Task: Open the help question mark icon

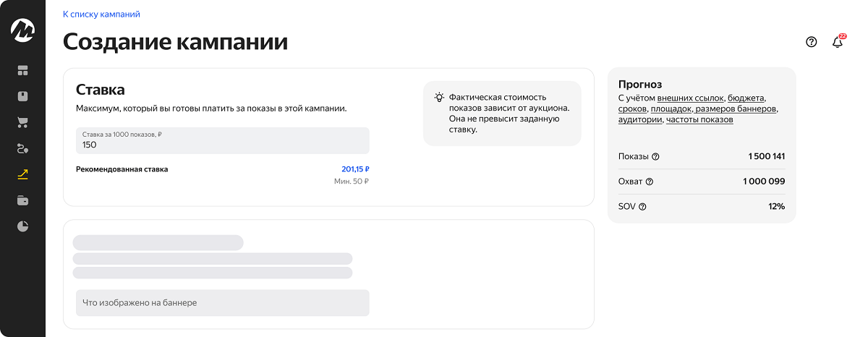Action: (x=811, y=42)
